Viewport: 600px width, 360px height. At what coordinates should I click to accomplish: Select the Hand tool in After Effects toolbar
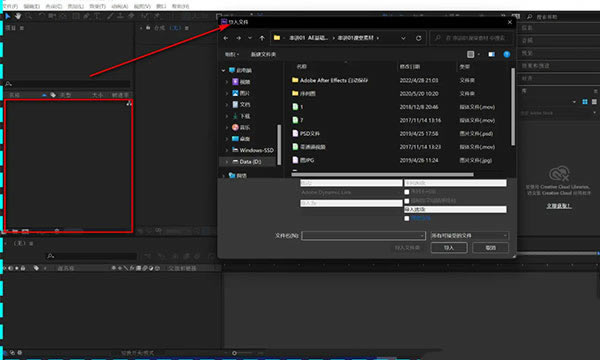click(x=18, y=16)
